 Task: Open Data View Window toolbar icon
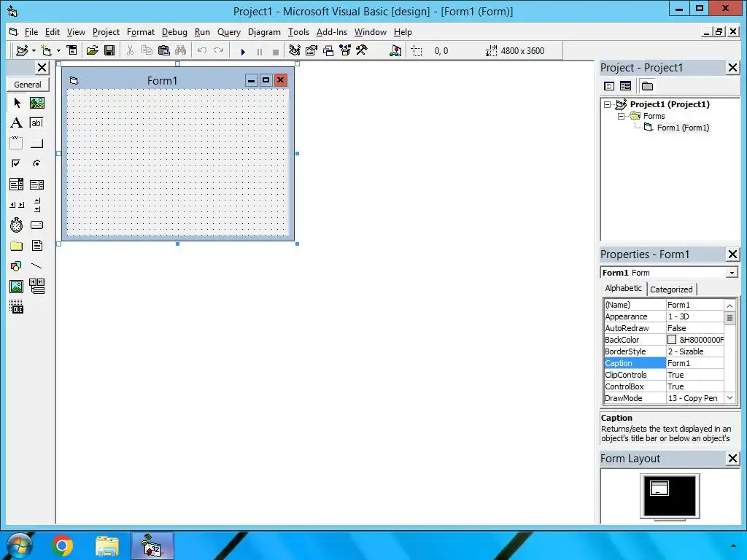[395, 50]
